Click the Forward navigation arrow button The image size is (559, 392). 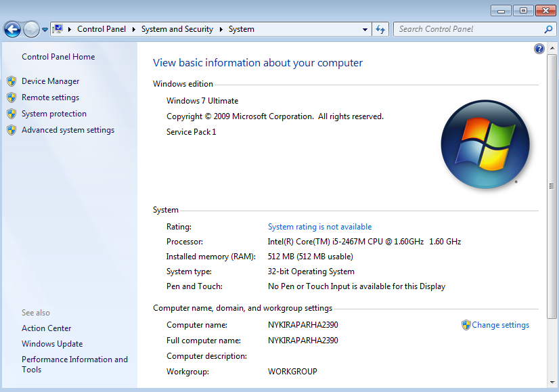coord(31,29)
